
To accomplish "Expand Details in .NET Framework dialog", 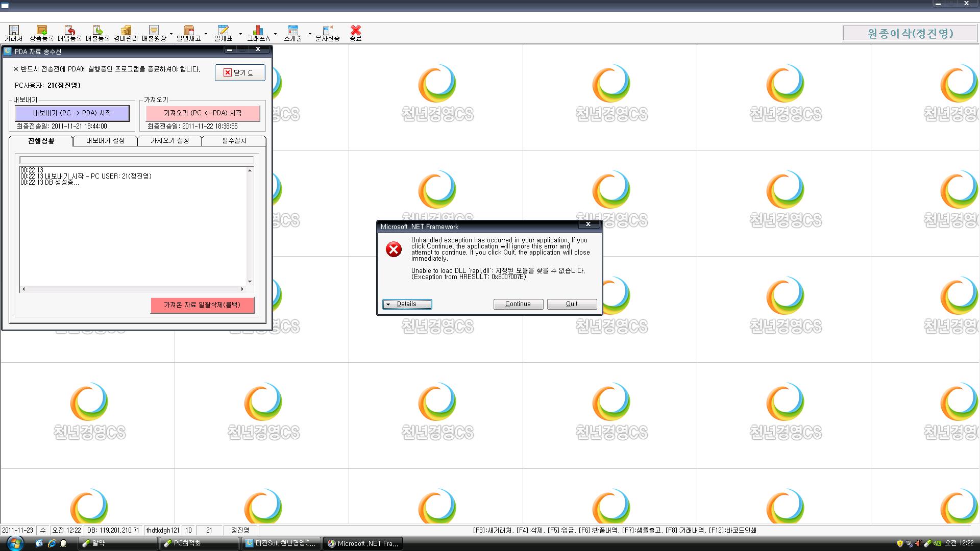I will click(407, 304).
